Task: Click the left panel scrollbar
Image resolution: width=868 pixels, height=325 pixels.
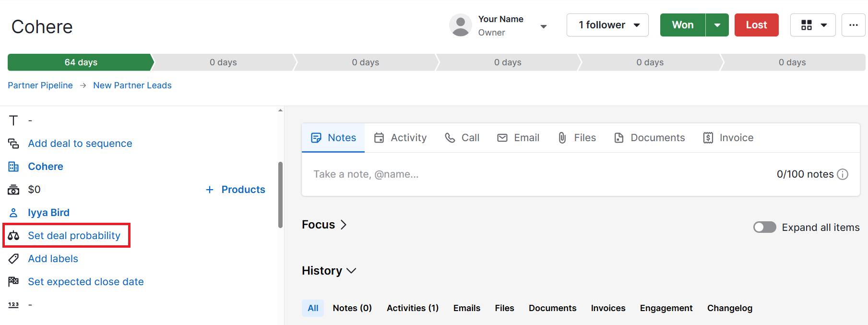Action: pos(280,195)
